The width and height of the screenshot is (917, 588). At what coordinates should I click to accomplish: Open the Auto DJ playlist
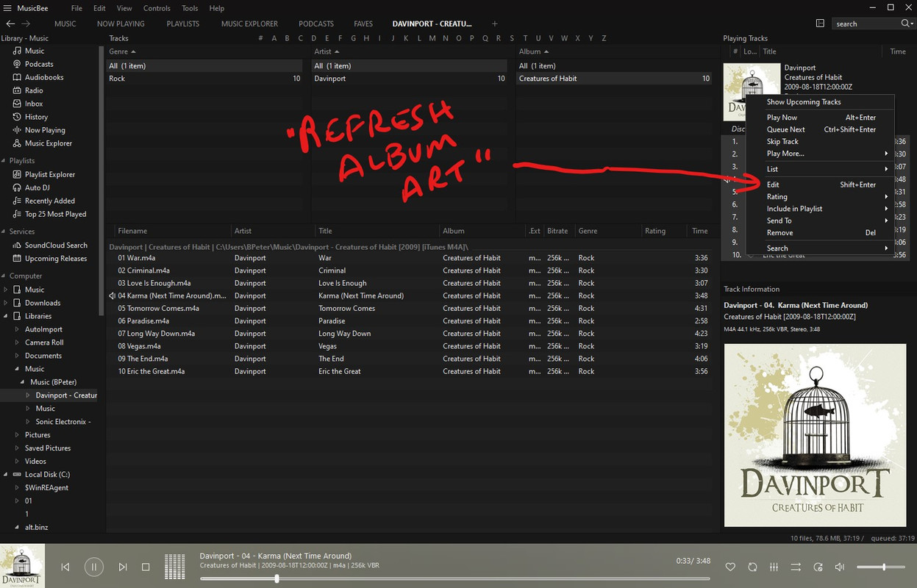(x=37, y=187)
